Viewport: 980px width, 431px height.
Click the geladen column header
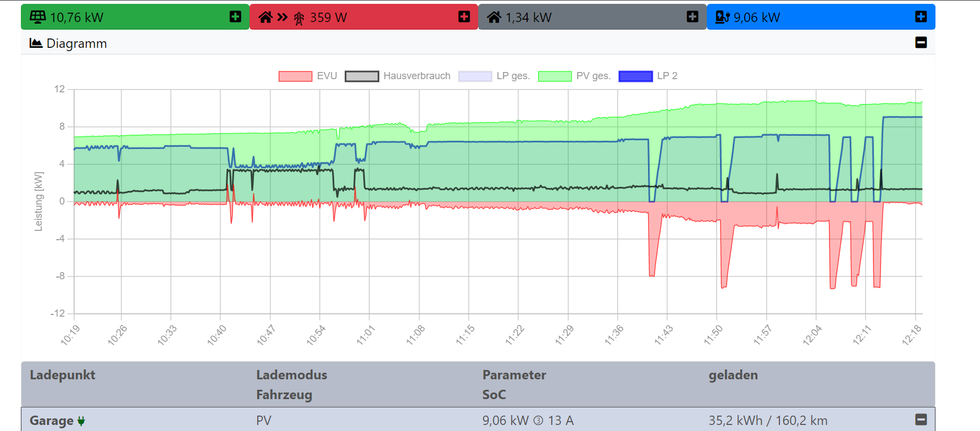click(x=733, y=375)
